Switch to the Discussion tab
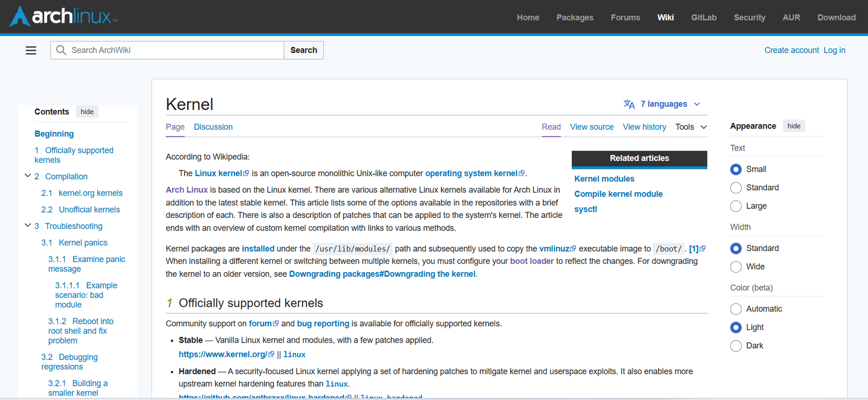Image resolution: width=868 pixels, height=400 pixels. 213,127
